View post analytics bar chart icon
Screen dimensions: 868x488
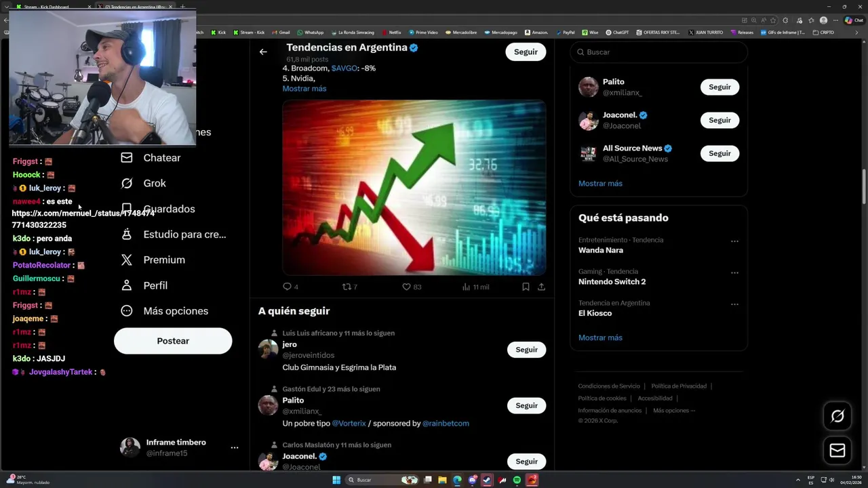tap(475, 287)
